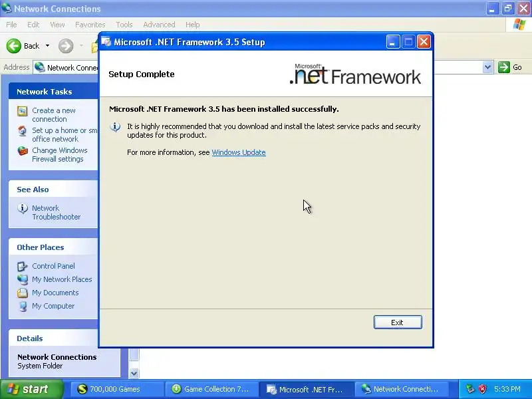Minimize the .NET Framework 3.5 Setup window
This screenshot has width=532, height=399.
(393, 42)
